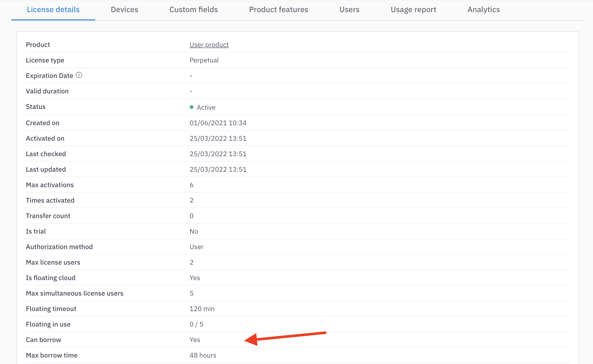
Task: Click the Transfer count value 0
Action: 192,216
